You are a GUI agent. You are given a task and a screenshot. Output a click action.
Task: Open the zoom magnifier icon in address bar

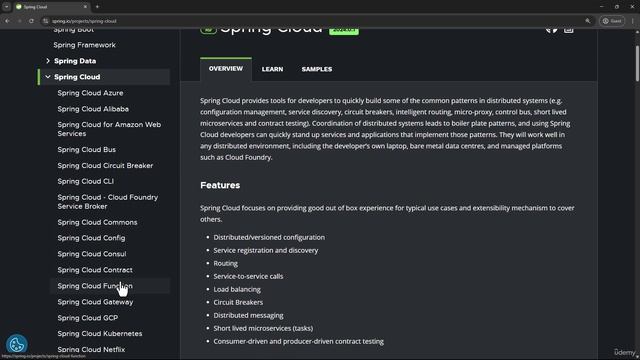coord(587,21)
